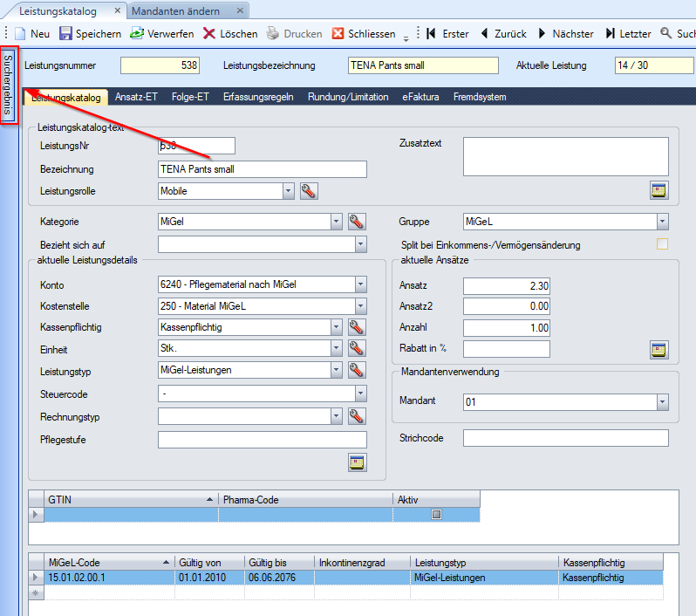Click the Anzahl value field
696x616 pixels.
507,328
